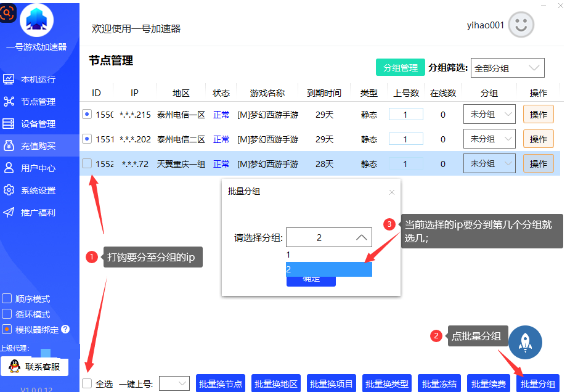The image size is (570, 392).
Task: Click the 上号数 field for node 1550
Action: [405, 114]
